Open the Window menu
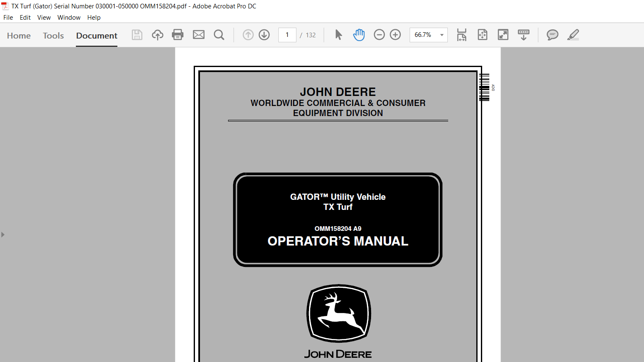Viewport: 644px width, 362px height. click(x=69, y=18)
